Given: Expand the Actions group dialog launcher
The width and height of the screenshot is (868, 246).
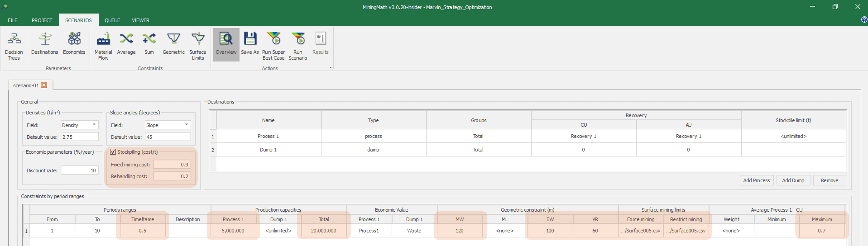Looking at the screenshot, I should (x=331, y=68).
